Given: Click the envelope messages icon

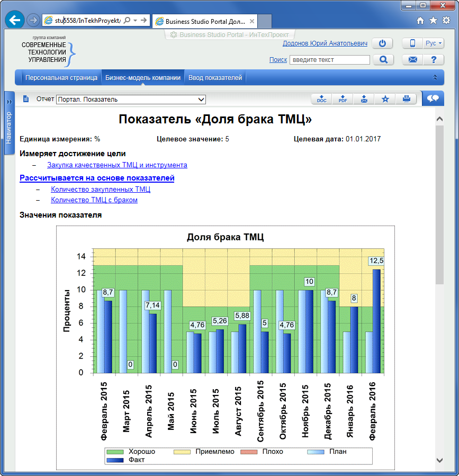Looking at the screenshot, I should pyautogui.click(x=412, y=60).
